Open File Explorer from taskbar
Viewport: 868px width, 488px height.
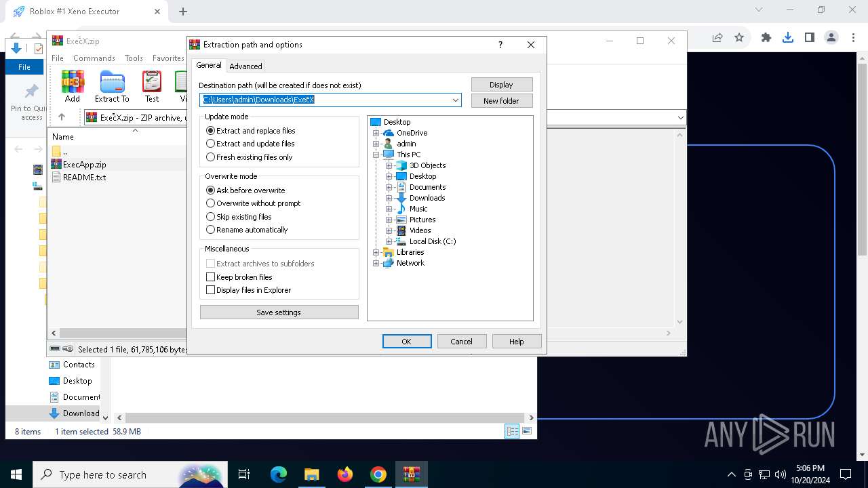point(312,474)
